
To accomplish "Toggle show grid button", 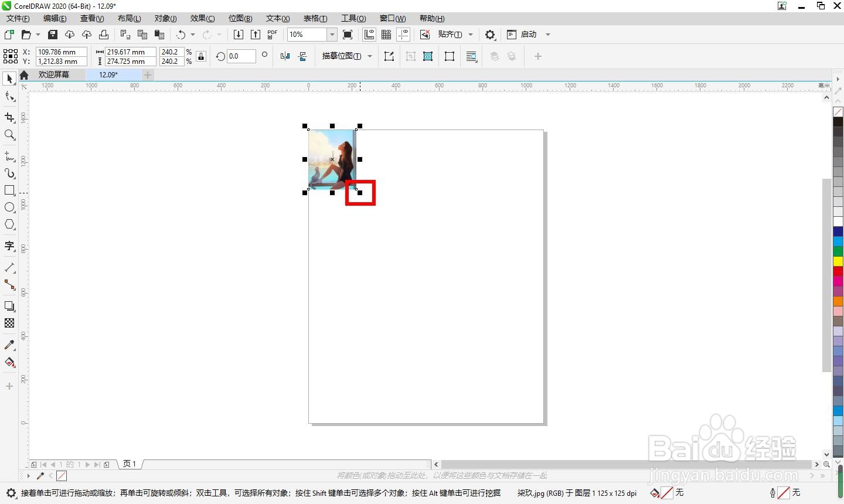I will click(x=386, y=35).
